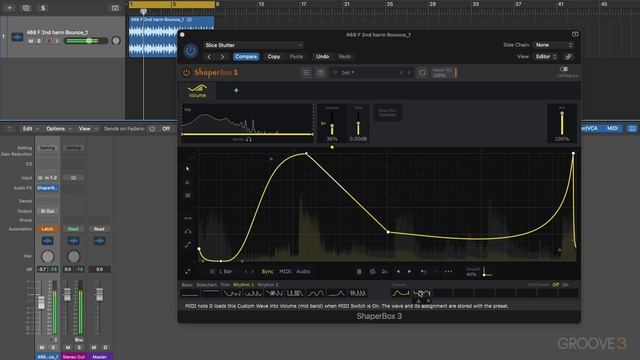Viewport: 640px width, 360px height.
Task: Turn MIDI Switch Off
Action: 556,285
